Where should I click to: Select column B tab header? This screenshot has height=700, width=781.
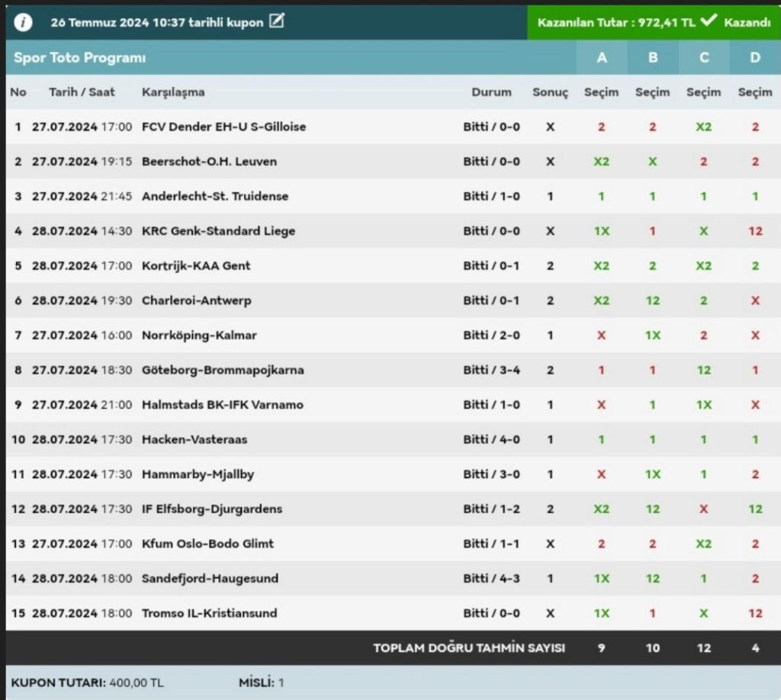click(653, 58)
